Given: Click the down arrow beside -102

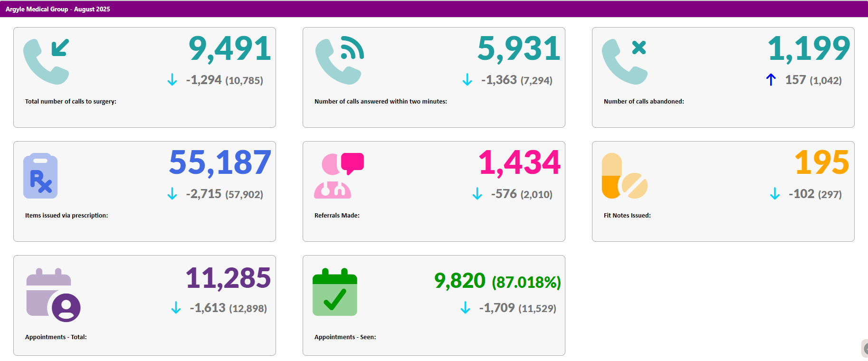Looking at the screenshot, I should pos(774,194).
